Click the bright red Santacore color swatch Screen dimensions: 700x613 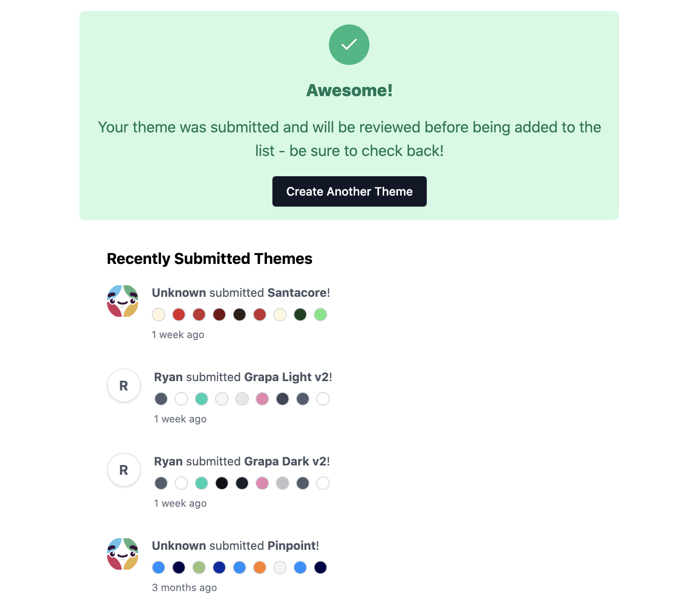click(179, 315)
